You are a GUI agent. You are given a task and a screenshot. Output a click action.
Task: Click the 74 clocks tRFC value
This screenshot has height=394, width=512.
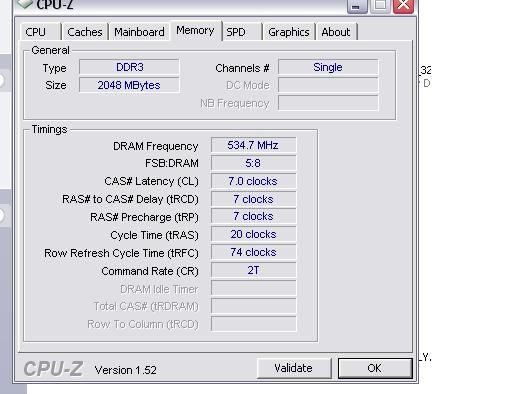point(253,252)
